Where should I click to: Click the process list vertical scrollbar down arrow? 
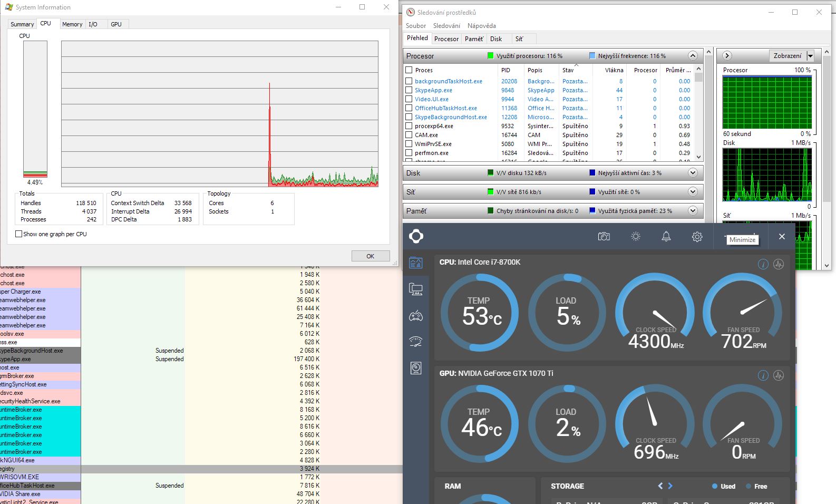pos(699,157)
